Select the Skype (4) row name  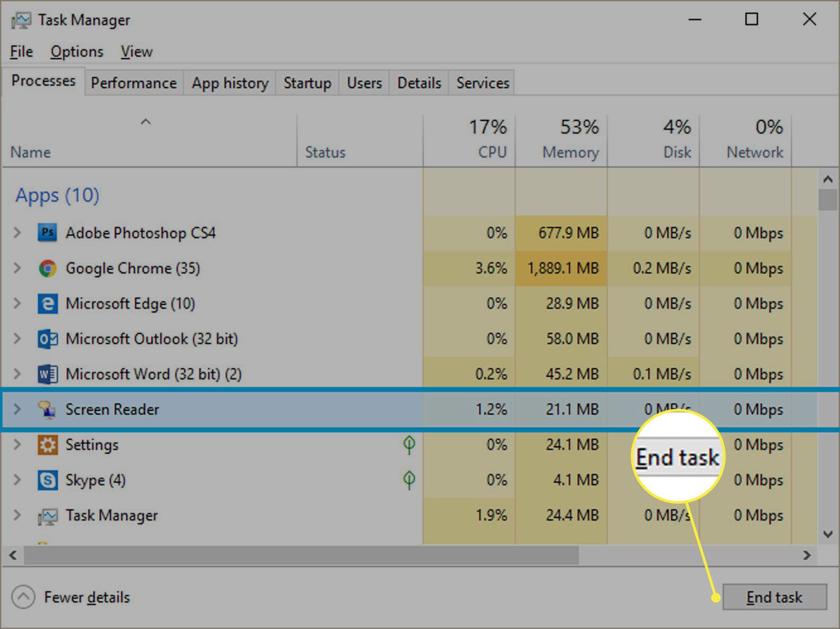(x=95, y=480)
